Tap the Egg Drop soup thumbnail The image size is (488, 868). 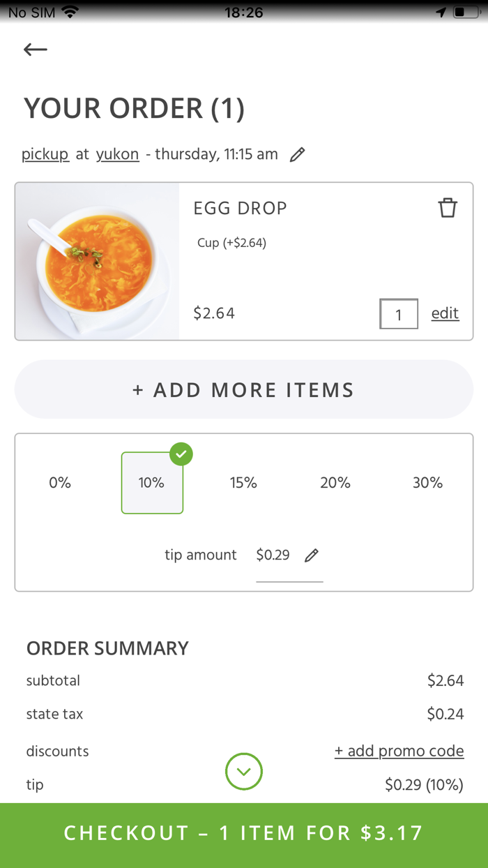pyautogui.click(x=98, y=262)
